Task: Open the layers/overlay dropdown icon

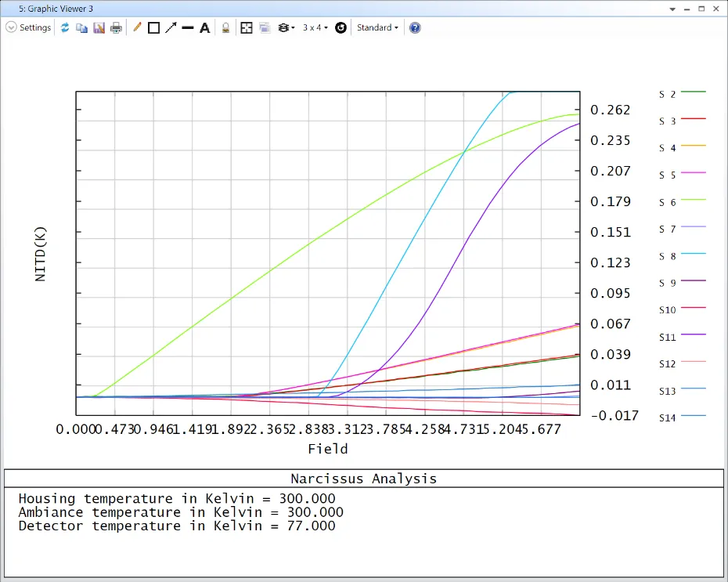Action: [x=287, y=27]
